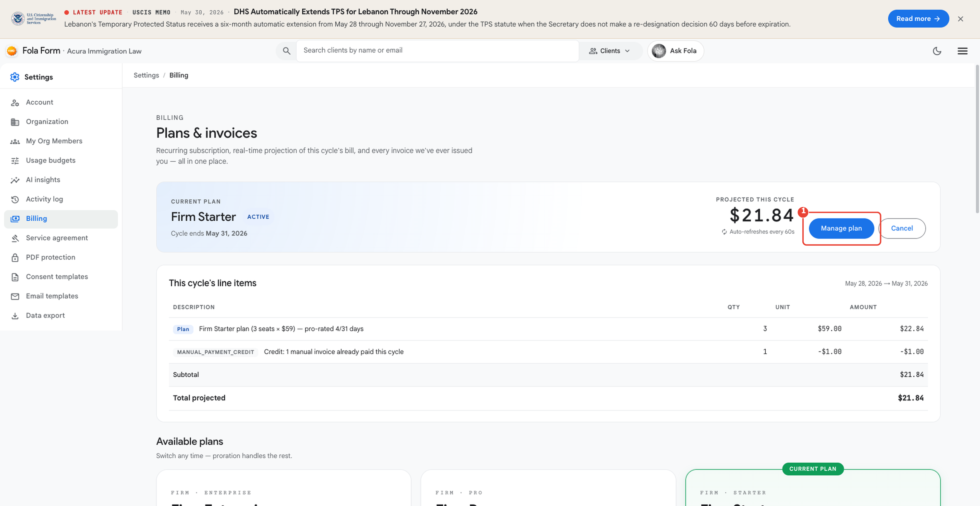
Task: Click the Manage plan button
Action: (841, 229)
